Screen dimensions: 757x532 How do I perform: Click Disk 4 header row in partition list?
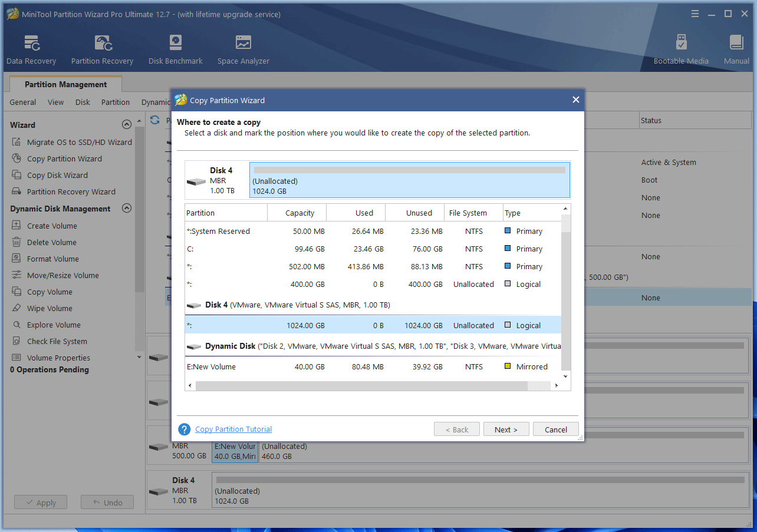click(373, 305)
